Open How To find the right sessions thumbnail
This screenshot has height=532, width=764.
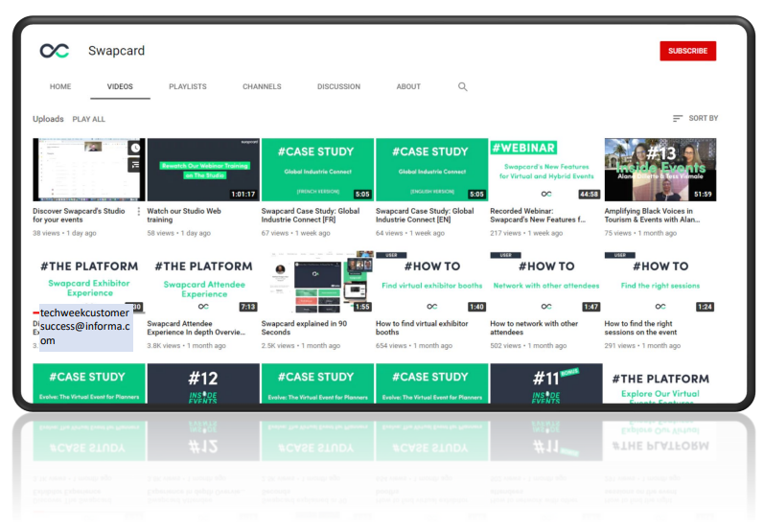(x=660, y=282)
